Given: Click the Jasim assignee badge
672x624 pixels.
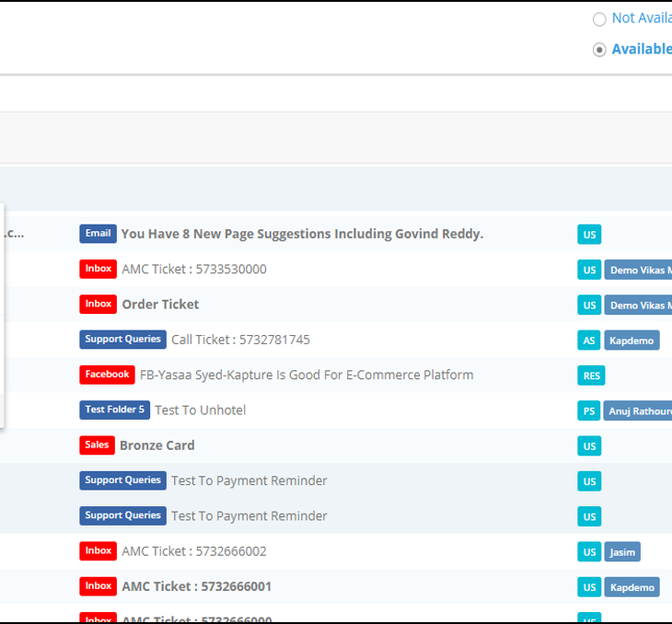Looking at the screenshot, I should pos(622,552).
